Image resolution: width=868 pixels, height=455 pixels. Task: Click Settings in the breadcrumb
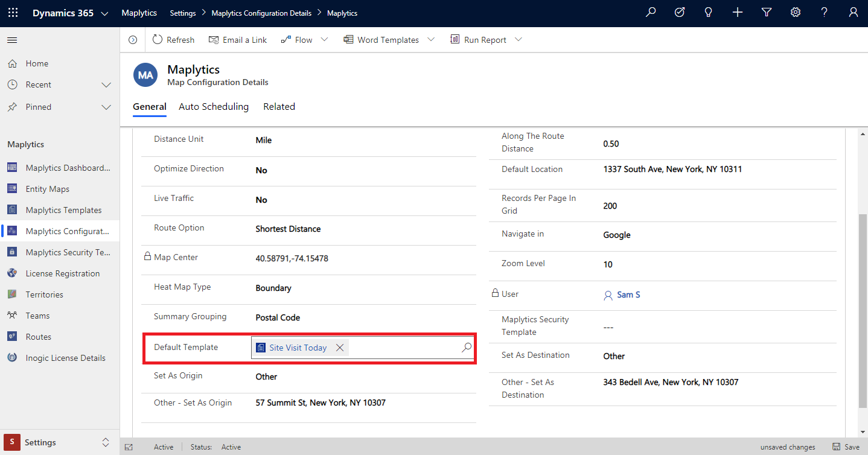[x=183, y=13]
